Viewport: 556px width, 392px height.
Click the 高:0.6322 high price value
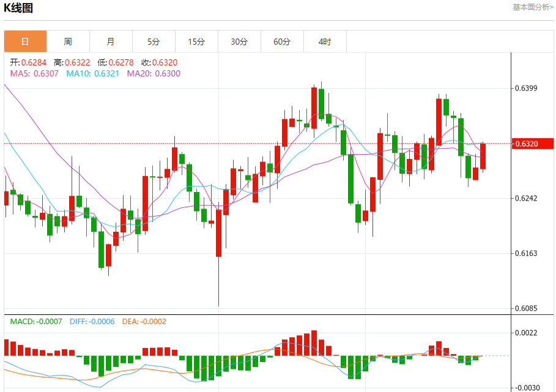(x=72, y=62)
